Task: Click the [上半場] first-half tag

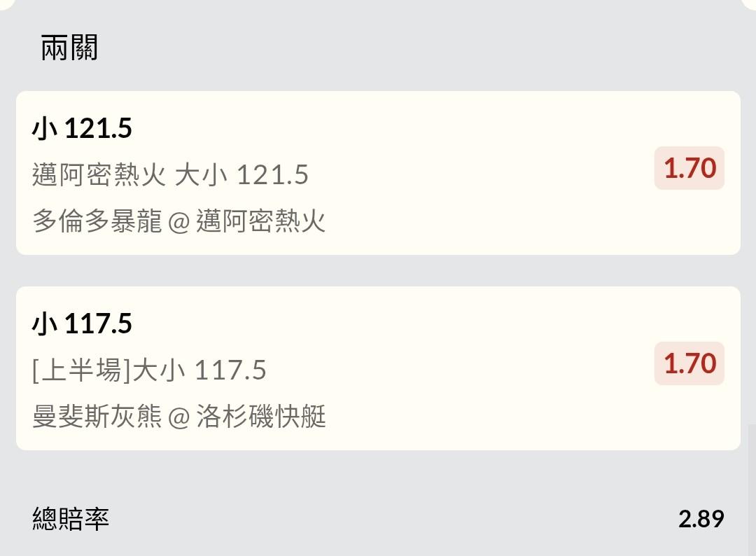Action: (81, 370)
